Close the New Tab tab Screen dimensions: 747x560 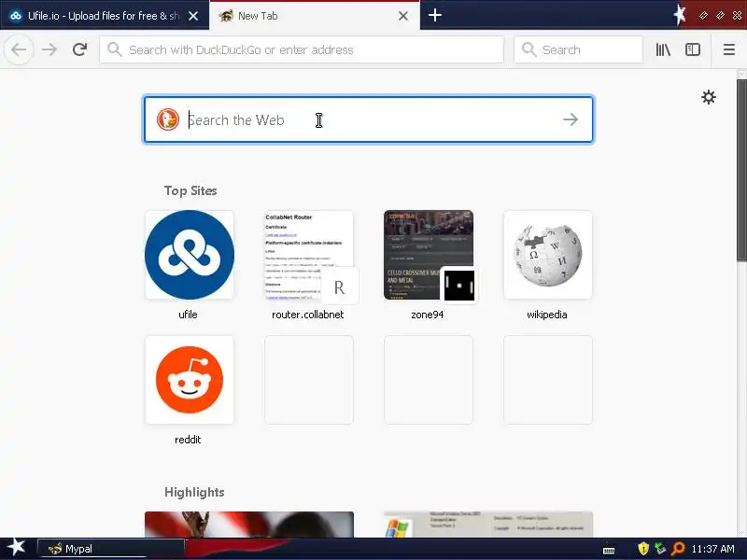click(x=403, y=16)
